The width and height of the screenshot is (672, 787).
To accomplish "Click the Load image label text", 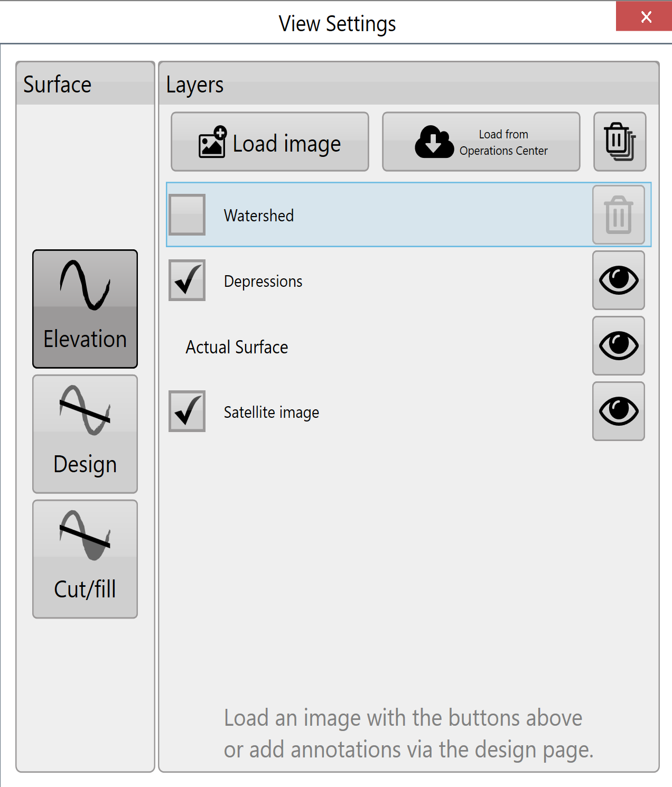I will (287, 144).
